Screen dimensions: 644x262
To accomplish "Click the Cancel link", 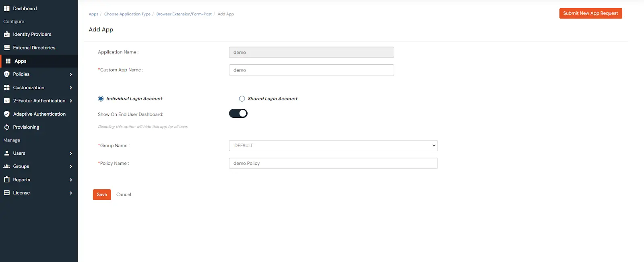I will (x=124, y=194).
